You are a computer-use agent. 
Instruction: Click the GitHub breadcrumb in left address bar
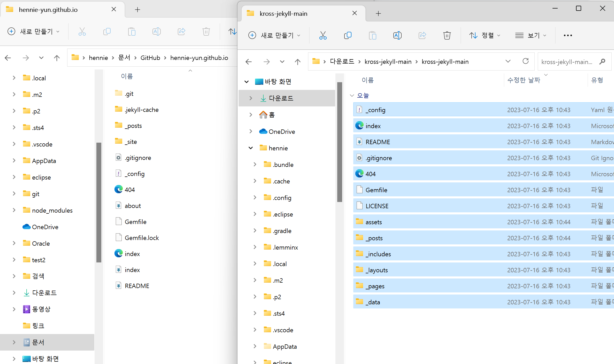point(150,58)
